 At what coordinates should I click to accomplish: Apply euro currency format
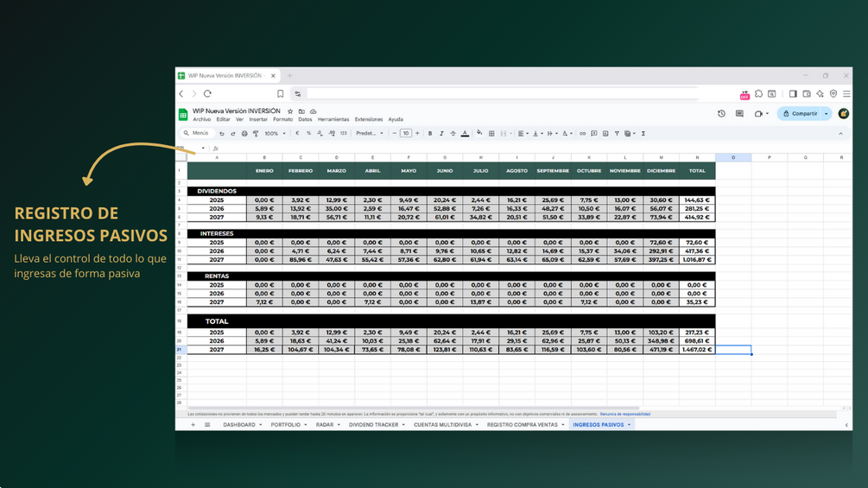(x=297, y=133)
